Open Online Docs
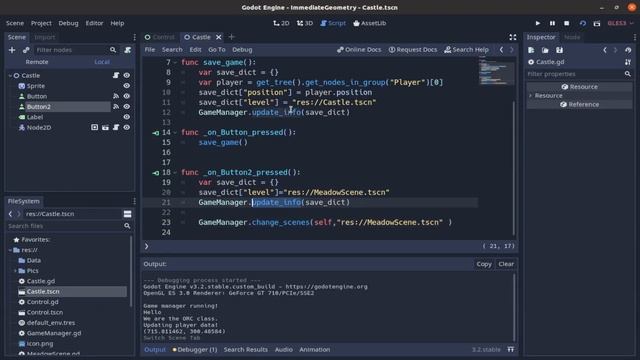Screen dimensions: 640x360 [x=359, y=50]
